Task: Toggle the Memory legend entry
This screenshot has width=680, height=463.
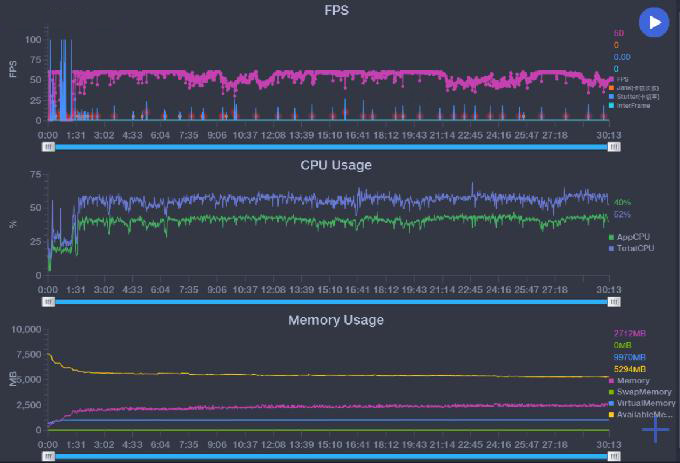Action: (x=629, y=381)
